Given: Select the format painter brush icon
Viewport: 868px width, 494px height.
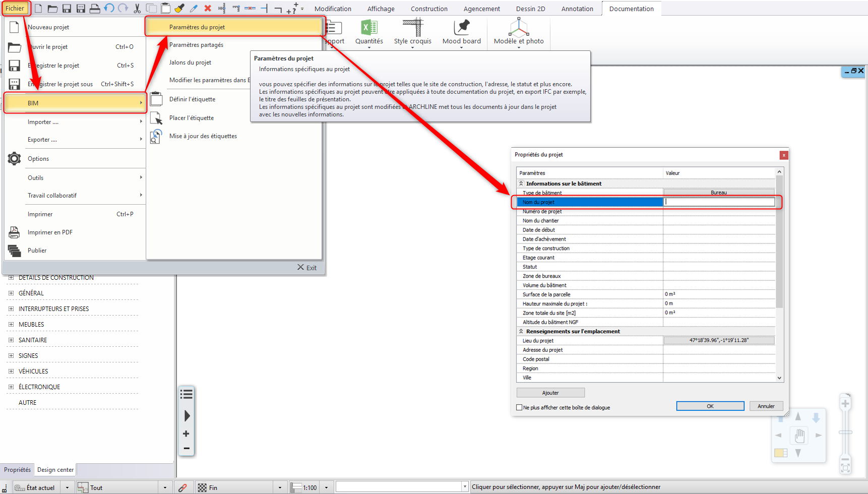Looking at the screenshot, I should (179, 9).
